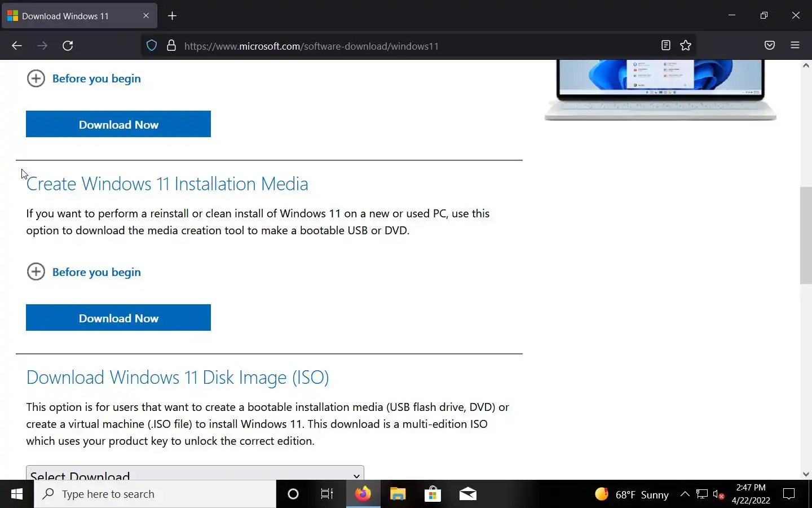
Task: View site security padlock info
Action: click(x=171, y=46)
